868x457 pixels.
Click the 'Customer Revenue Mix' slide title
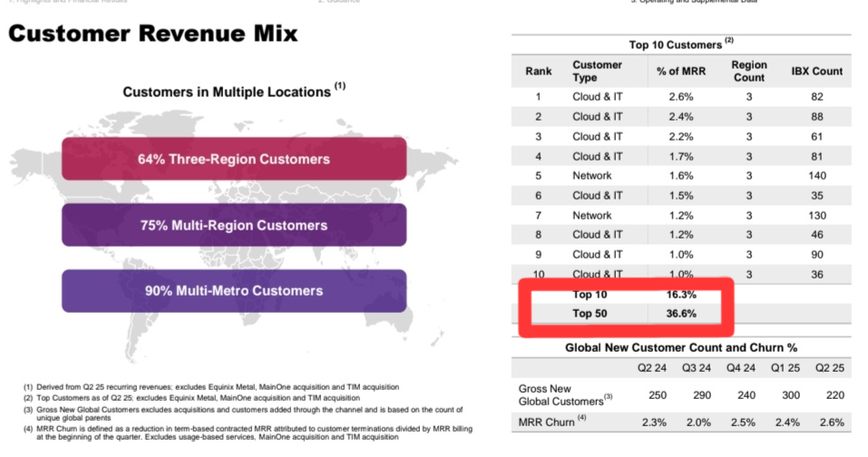pos(152,34)
